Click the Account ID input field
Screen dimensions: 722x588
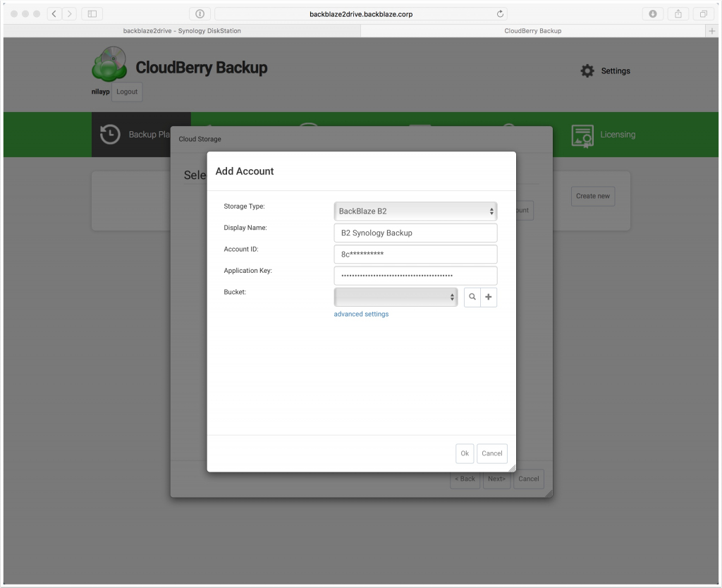click(x=415, y=255)
